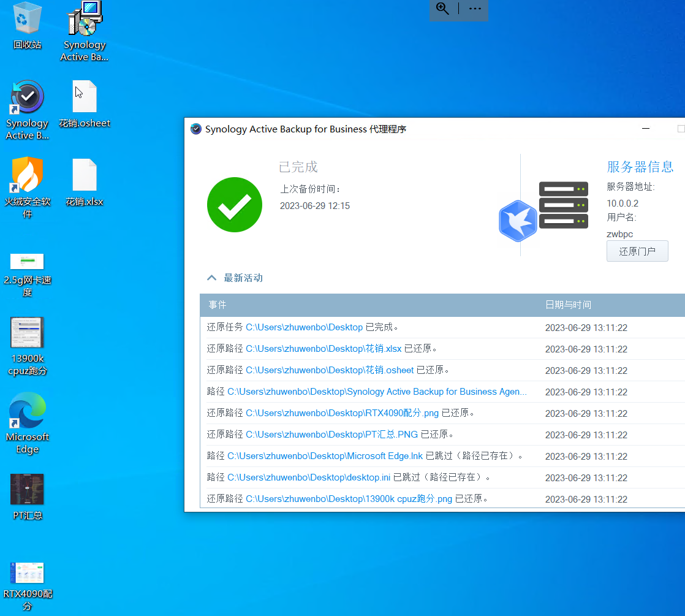The height and width of the screenshot is (616, 685).
Task: Open the 火绒安全软件 shortcut
Action: [x=27, y=187]
